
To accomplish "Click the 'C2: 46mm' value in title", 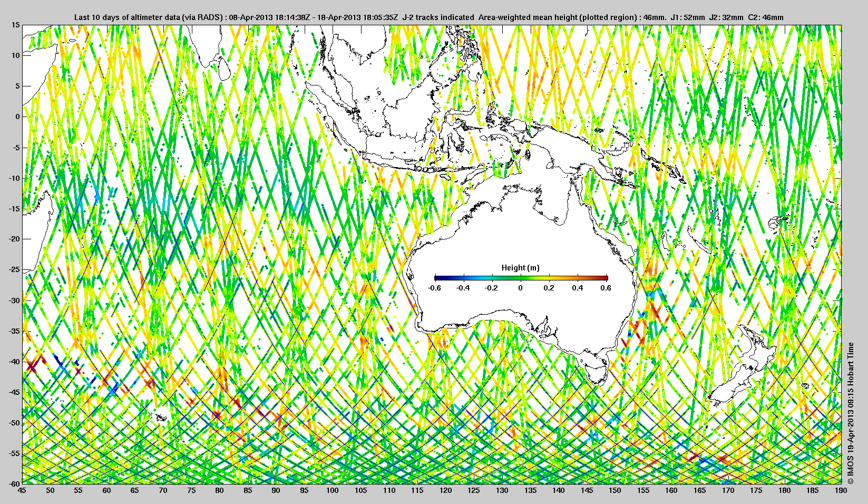I will tap(766, 17).
